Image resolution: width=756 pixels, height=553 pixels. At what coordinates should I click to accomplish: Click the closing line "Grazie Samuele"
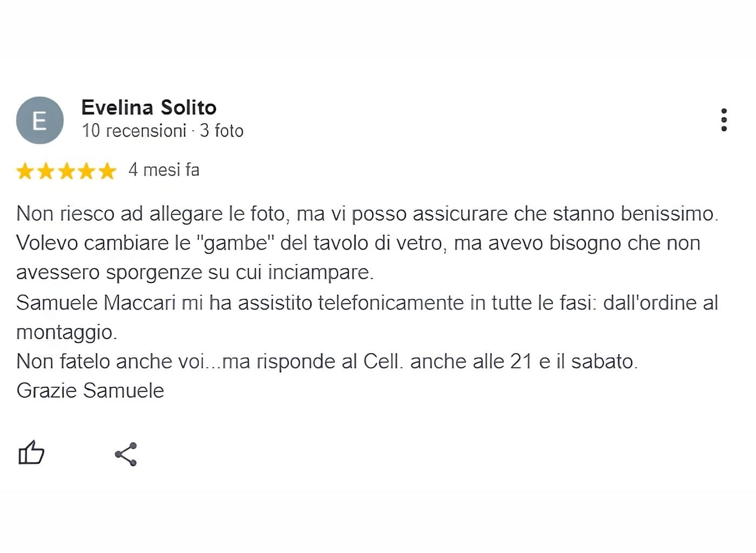pyautogui.click(x=90, y=390)
